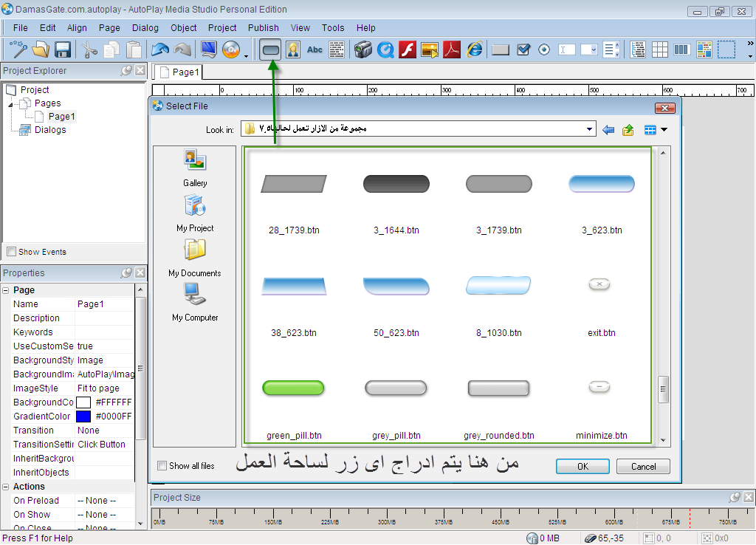This screenshot has height=545, width=756.
Task: Go back with the blue arrow in Select File
Action: [608, 130]
